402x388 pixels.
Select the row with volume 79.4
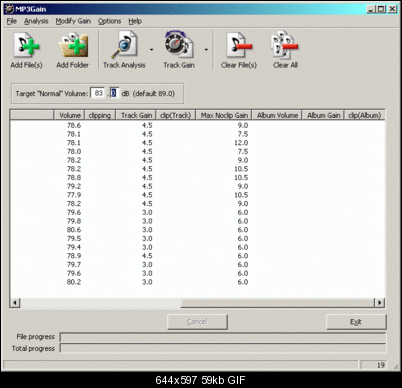pos(197,247)
